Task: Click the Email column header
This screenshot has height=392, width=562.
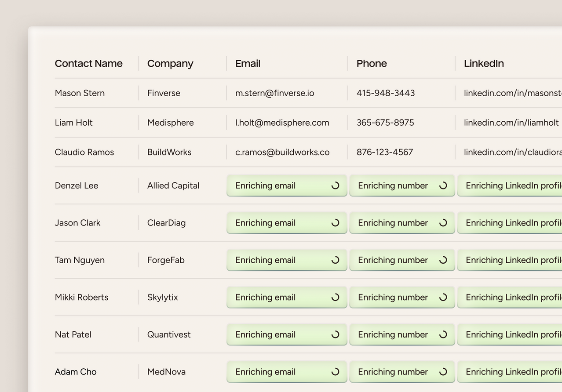Action: click(x=248, y=63)
